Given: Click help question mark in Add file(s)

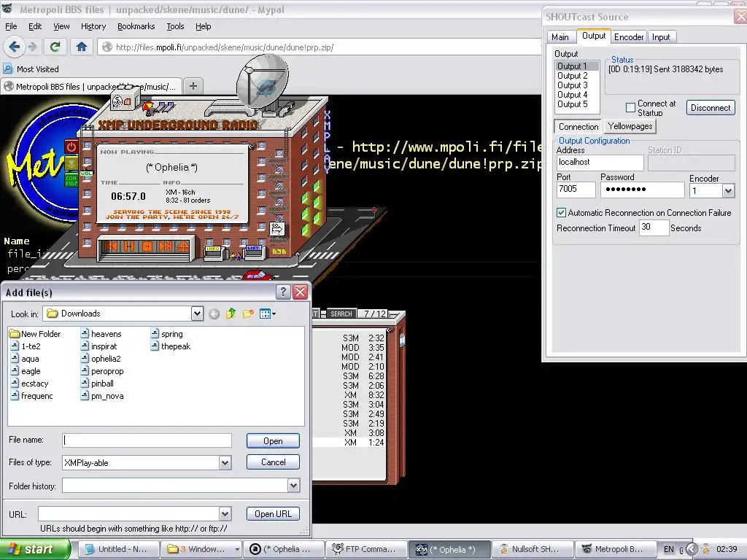Looking at the screenshot, I should coord(283,292).
